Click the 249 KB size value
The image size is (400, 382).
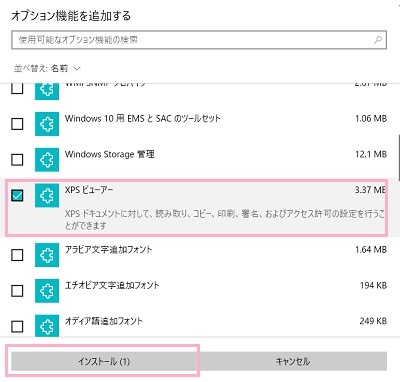pyautogui.click(x=373, y=321)
